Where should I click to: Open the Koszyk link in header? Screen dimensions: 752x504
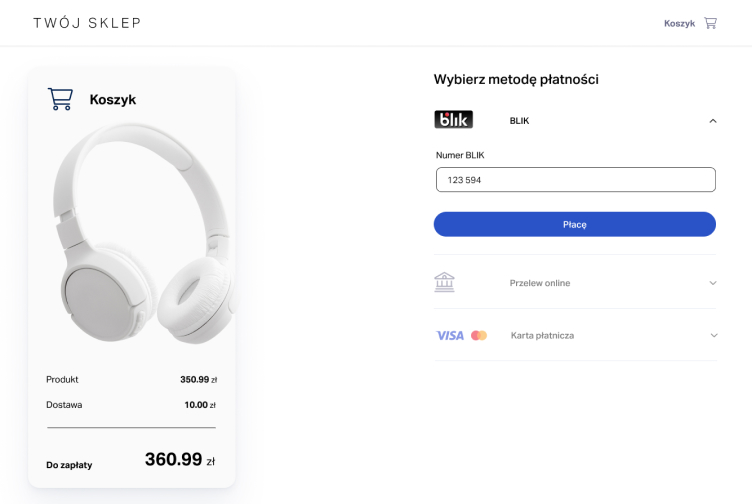(x=679, y=23)
